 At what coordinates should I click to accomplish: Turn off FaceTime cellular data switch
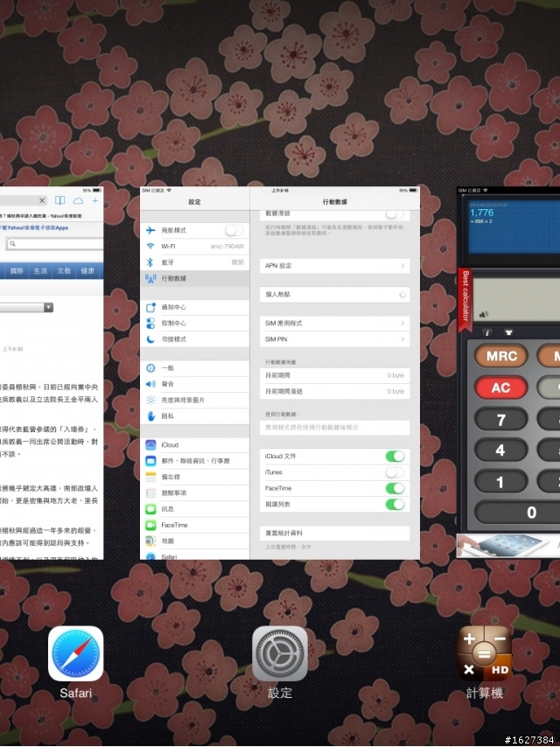point(395,488)
